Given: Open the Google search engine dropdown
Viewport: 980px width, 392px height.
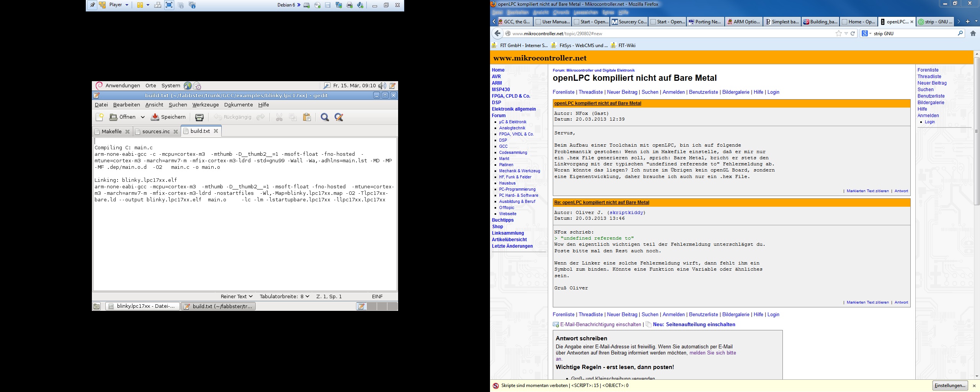Looking at the screenshot, I should point(866,33).
